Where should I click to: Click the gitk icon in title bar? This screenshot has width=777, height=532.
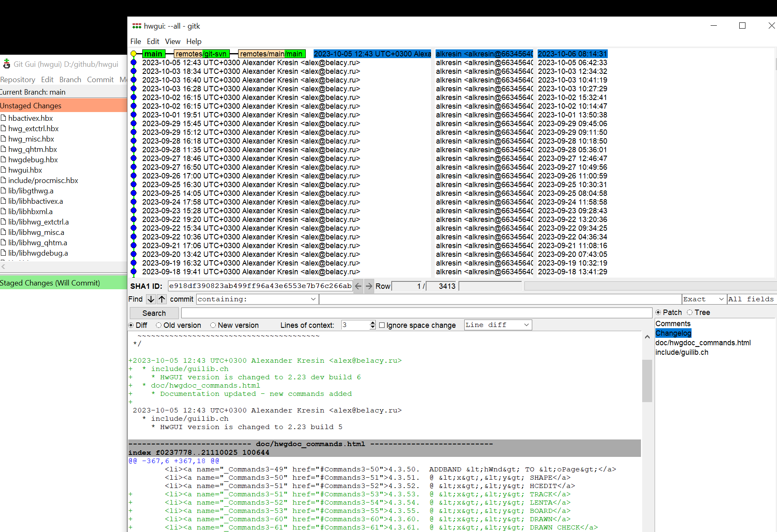(x=136, y=26)
